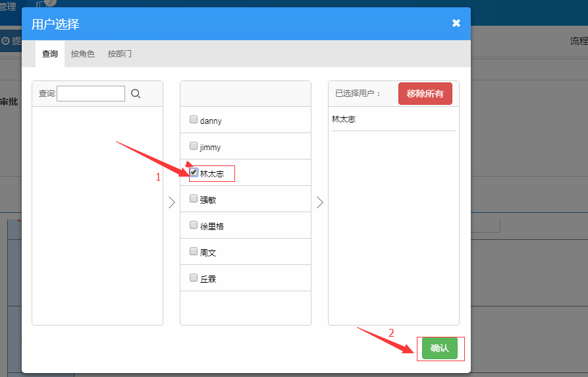The image size is (588, 377).
Task: Select 林太志 in the selected users list
Action: point(344,119)
